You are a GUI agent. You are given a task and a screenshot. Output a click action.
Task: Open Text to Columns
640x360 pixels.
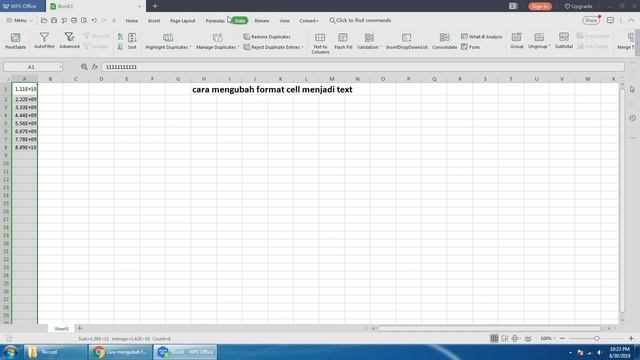pos(320,43)
